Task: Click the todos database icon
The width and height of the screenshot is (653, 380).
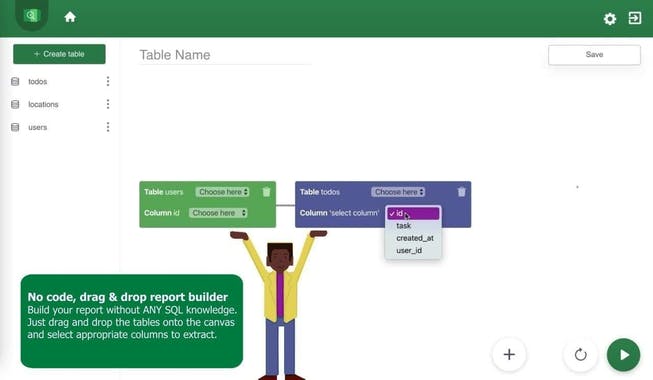Action: click(15, 82)
